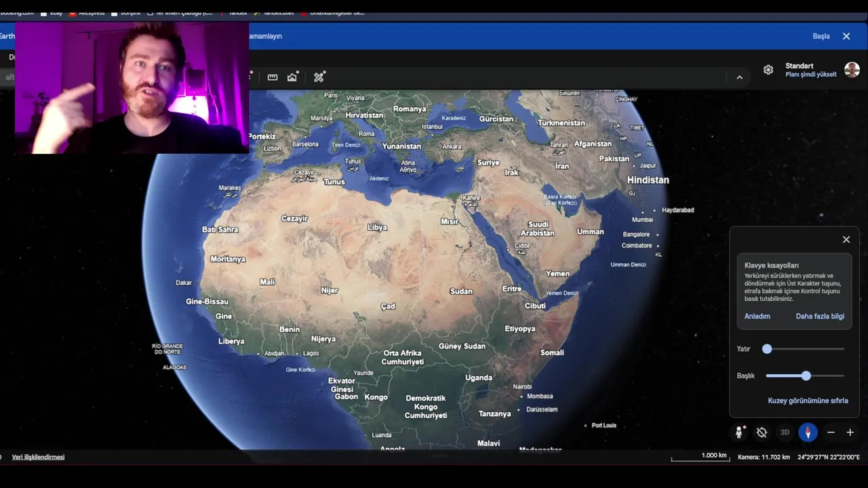
Task: Close the keyboard shortcuts navigation panel
Action: 846,239
